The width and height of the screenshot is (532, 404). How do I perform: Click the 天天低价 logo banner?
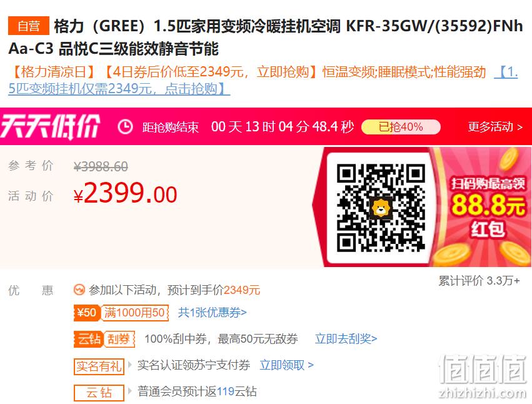(x=50, y=126)
